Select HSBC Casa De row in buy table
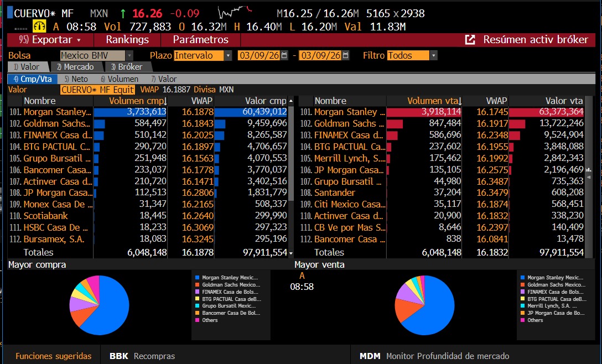 click(x=147, y=227)
